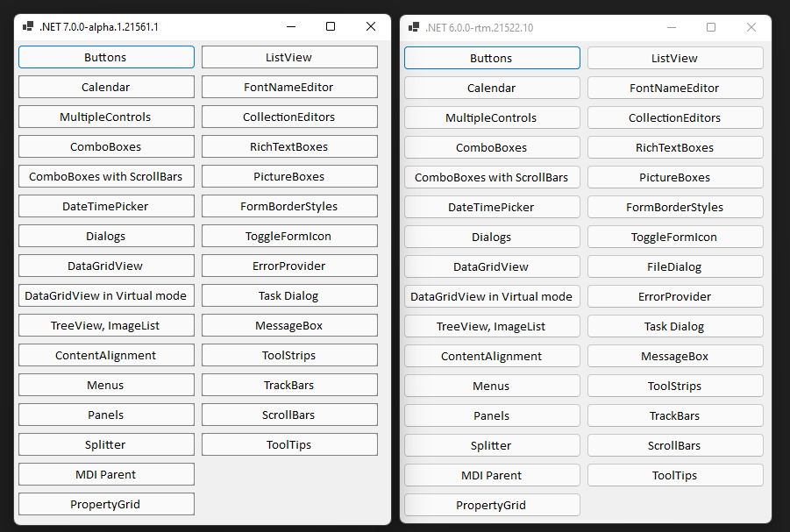Open TreeView, ImageList in .NET 7.0.0 window
This screenshot has height=532, width=790.
coord(106,325)
